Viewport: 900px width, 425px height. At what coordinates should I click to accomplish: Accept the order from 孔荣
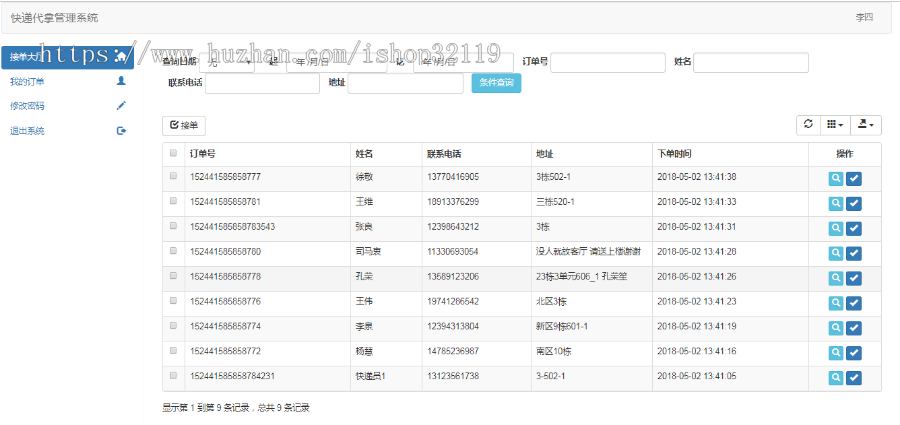pyautogui.click(x=854, y=278)
